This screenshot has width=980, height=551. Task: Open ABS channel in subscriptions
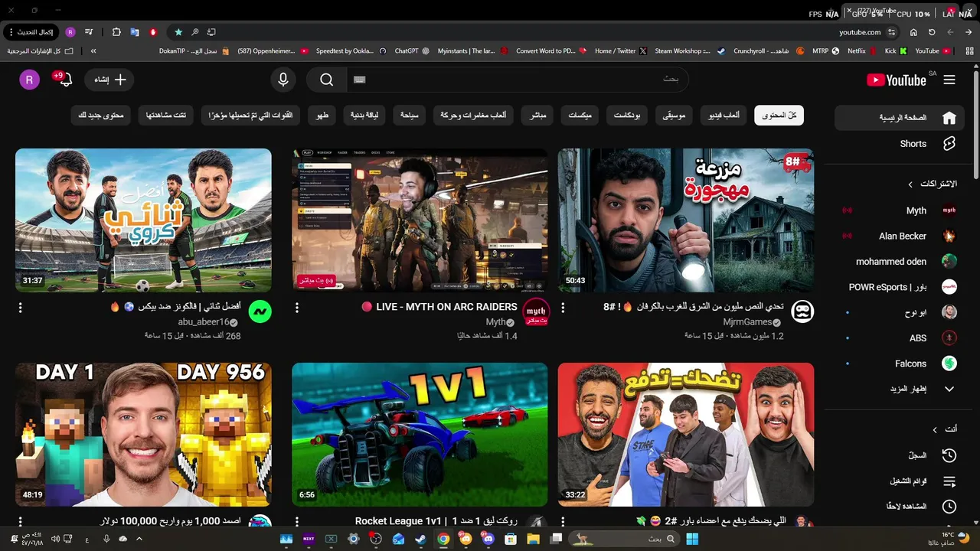click(900, 338)
